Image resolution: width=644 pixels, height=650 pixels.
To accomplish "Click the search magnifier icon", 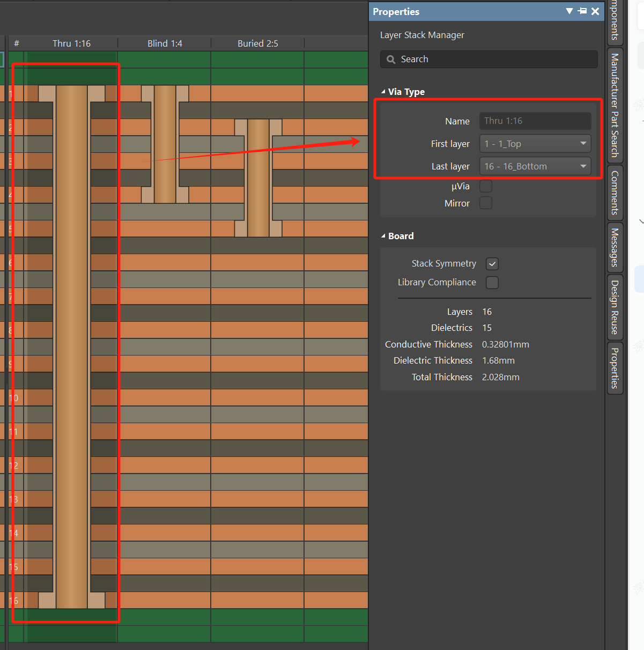I will (391, 60).
